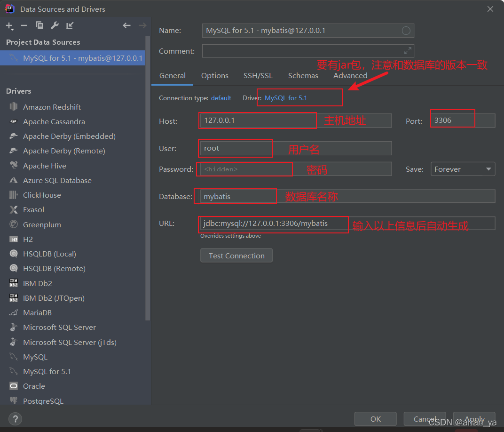Select IBM Db2 (JTOpen) driver

point(54,298)
